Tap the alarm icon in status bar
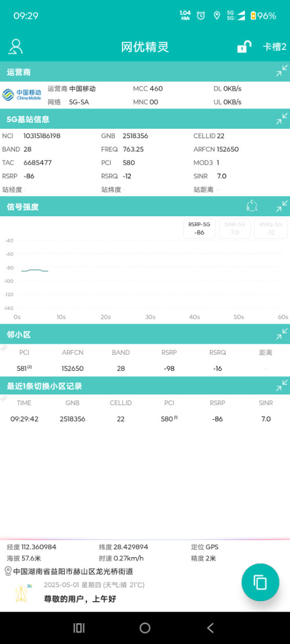The image size is (290, 644). [x=201, y=16]
